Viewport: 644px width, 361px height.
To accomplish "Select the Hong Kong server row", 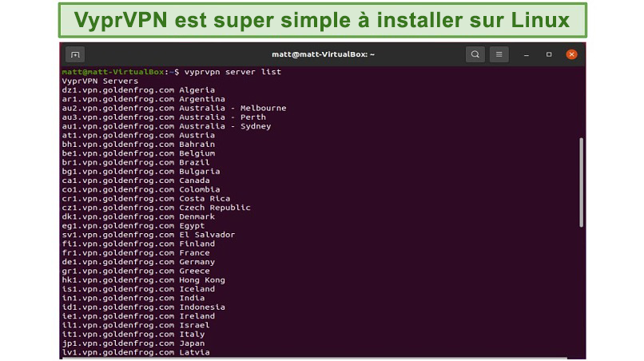I will coord(143,280).
